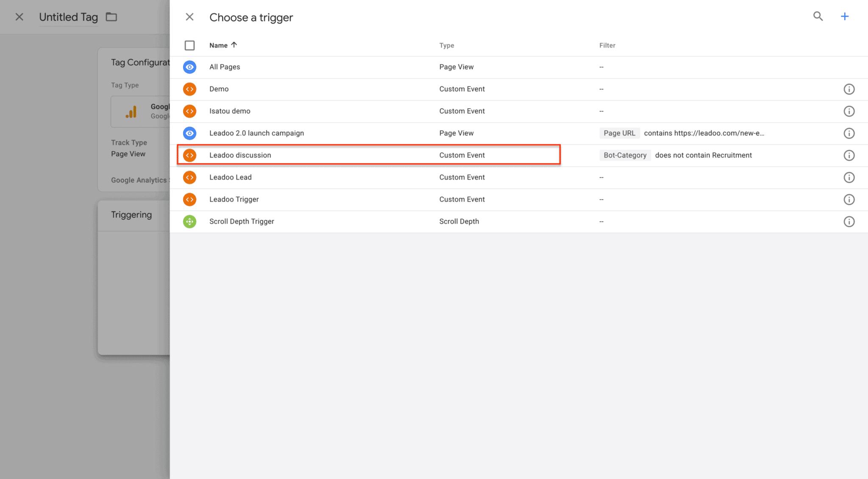Close the Choose a trigger dialog
Viewport: 868px width, 479px height.
pyautogui.click(x=189, y=17)
